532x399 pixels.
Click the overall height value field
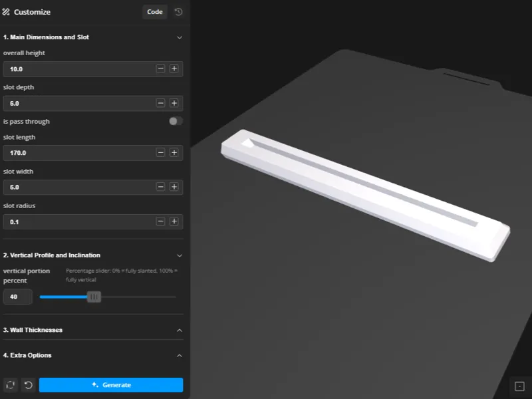93,69
